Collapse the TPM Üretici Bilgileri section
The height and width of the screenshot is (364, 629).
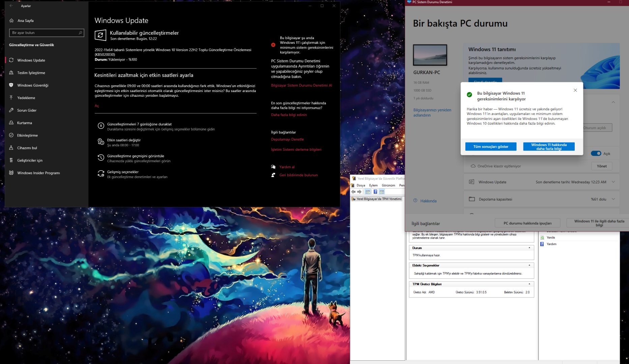coord(529,284)
